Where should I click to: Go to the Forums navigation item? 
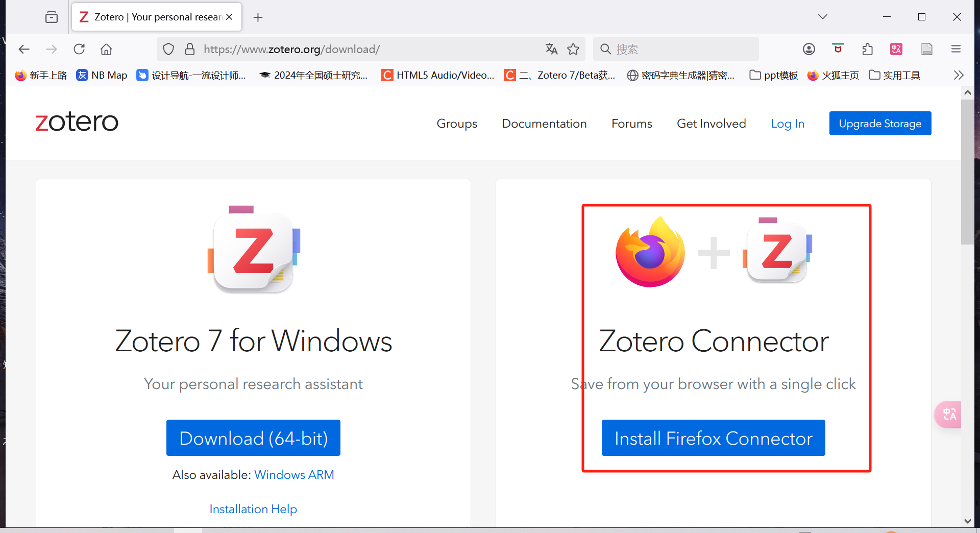pyautogui.click(x=632, y=124)
